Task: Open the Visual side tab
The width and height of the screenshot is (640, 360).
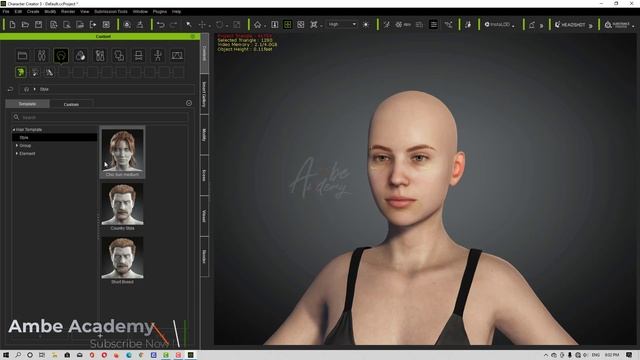Action: coord(204,216)
